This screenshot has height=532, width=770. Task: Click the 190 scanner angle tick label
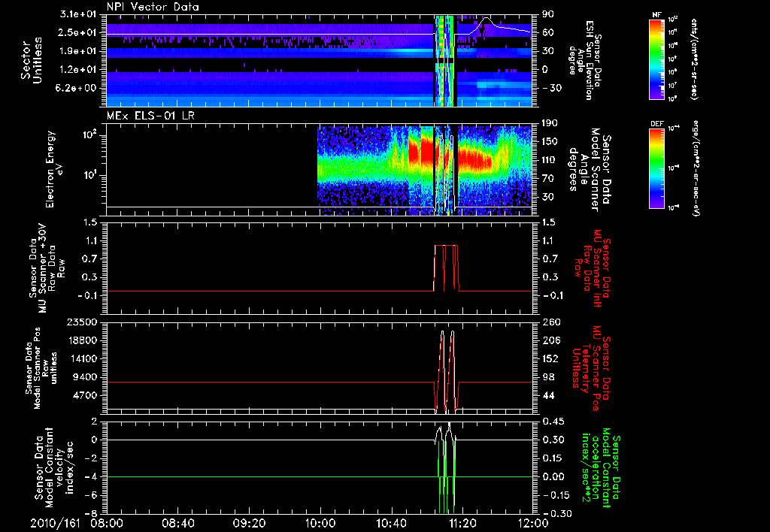[x=549, y=123]
